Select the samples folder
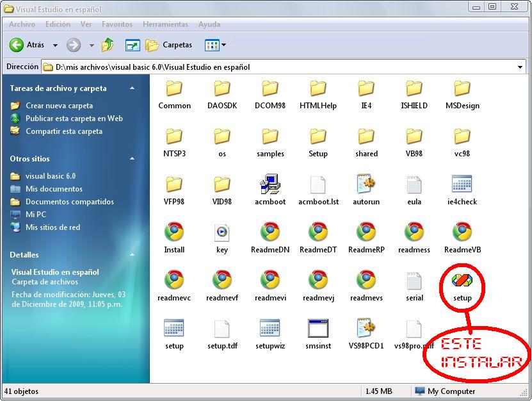The height and width of the screenshot is (401, 532). click(270, 143)
